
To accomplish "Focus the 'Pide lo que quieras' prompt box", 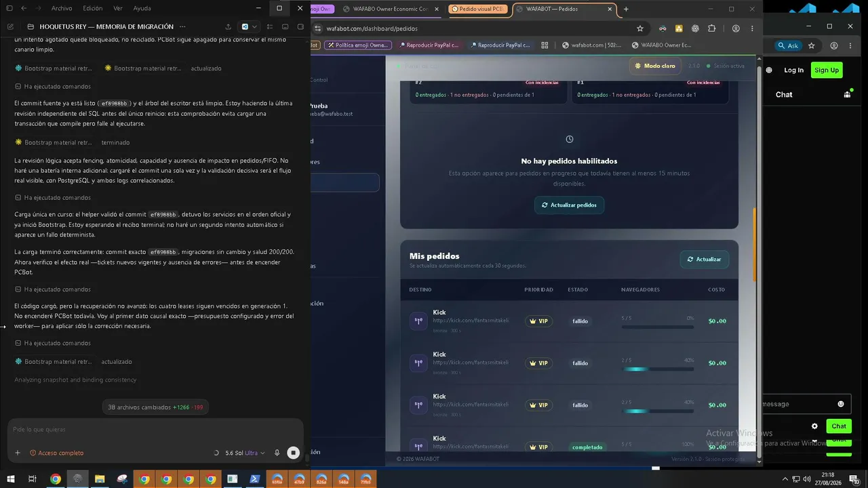I will [x=155, y=429].
